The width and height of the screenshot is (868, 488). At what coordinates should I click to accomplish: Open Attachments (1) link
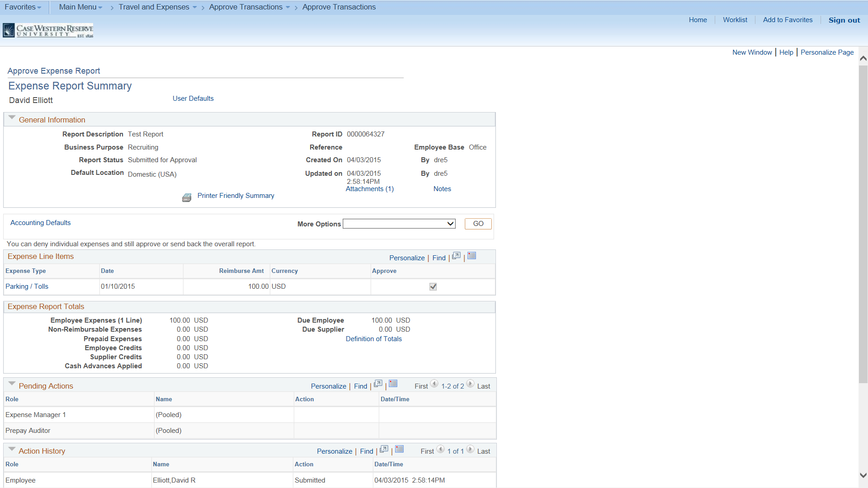369,188
